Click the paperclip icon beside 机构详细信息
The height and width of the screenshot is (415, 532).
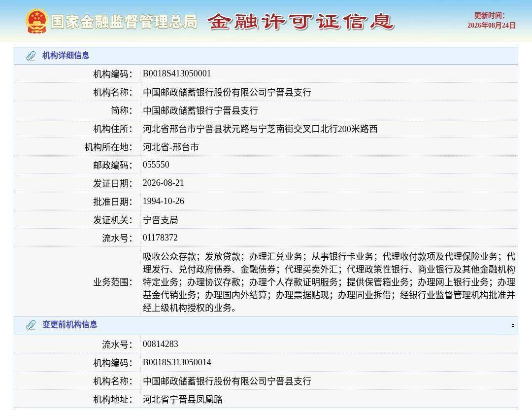click(31, 56)
